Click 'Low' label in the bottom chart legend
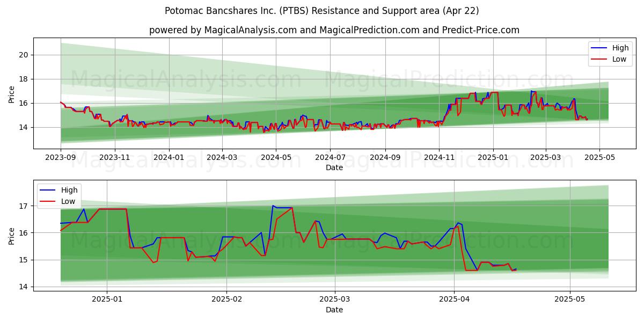644x322 pixels. tap(68, 201)
